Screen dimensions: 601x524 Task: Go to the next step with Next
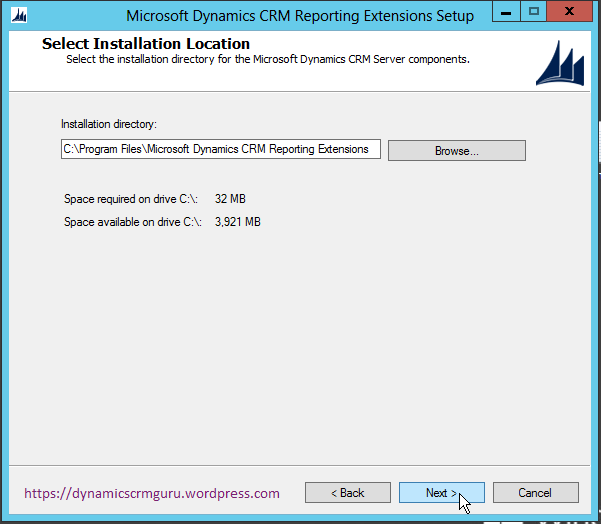click(x=441, y=493)
